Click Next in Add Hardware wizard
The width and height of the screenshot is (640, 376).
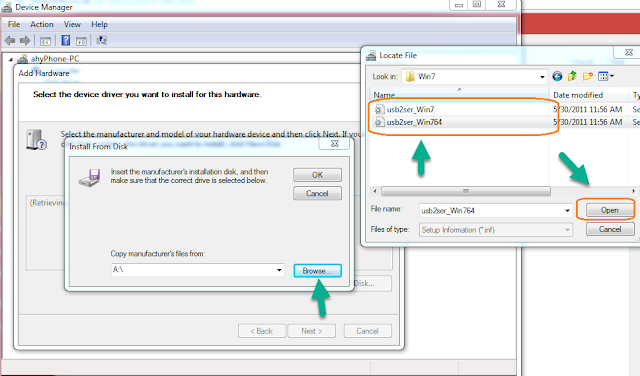point(312,331)
